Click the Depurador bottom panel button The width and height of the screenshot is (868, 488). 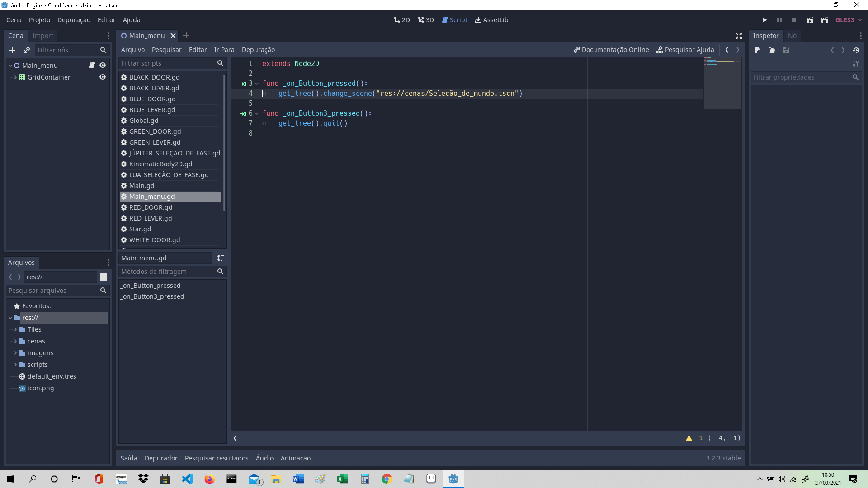click(x=160, y=458)
